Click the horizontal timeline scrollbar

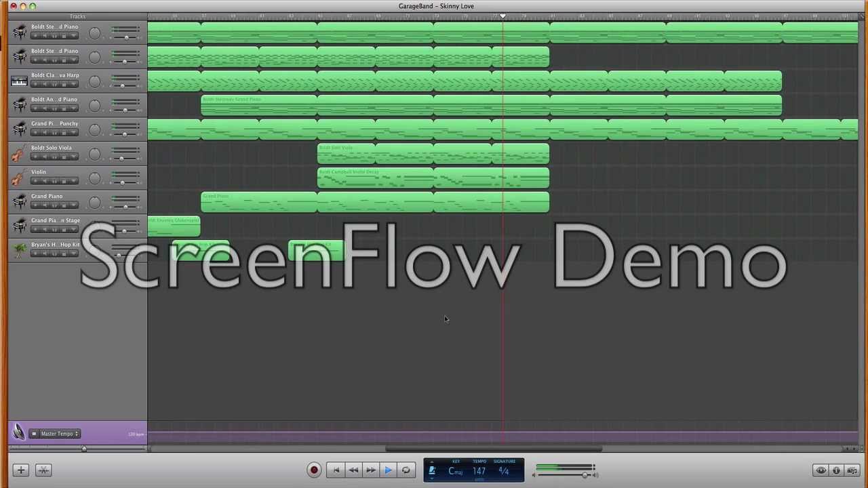click(494, 449)
